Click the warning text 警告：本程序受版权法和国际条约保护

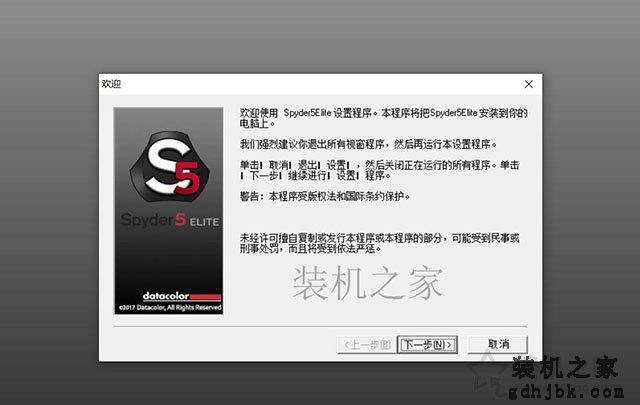tap(325, 197)
